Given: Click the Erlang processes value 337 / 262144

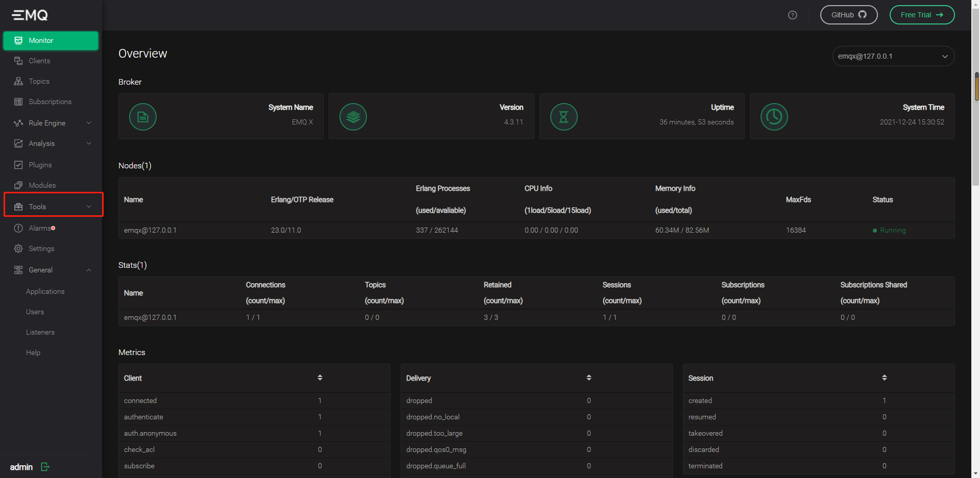Looking at the screenshot, I should click(437, 230).
